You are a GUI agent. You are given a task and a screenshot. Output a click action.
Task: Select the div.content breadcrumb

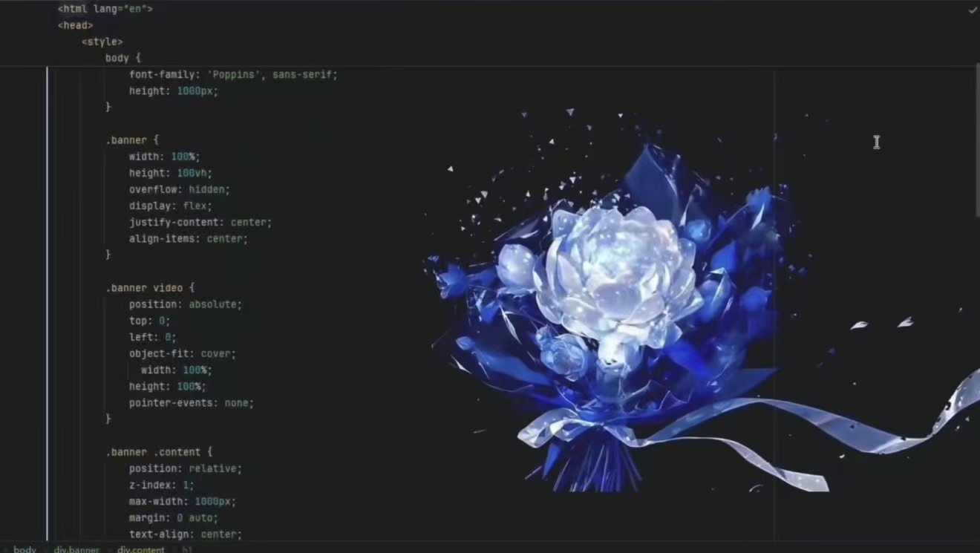click(x=141, y=549)
